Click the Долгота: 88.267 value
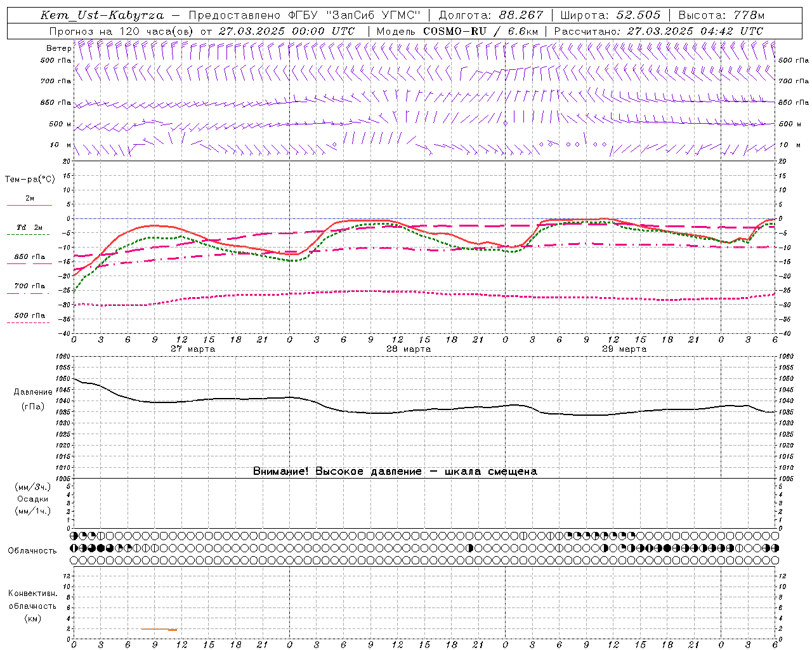812x650 pixels. point(490,16)
